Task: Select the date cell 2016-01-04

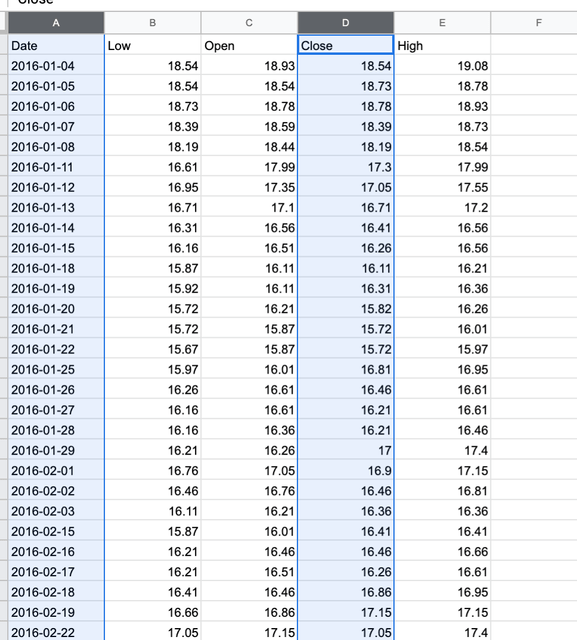Action: coord(56,65)
